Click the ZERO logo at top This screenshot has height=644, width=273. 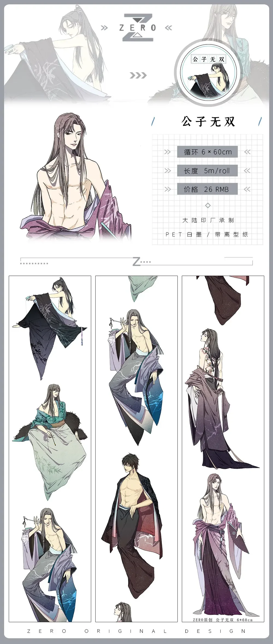[x=138, y=28]
